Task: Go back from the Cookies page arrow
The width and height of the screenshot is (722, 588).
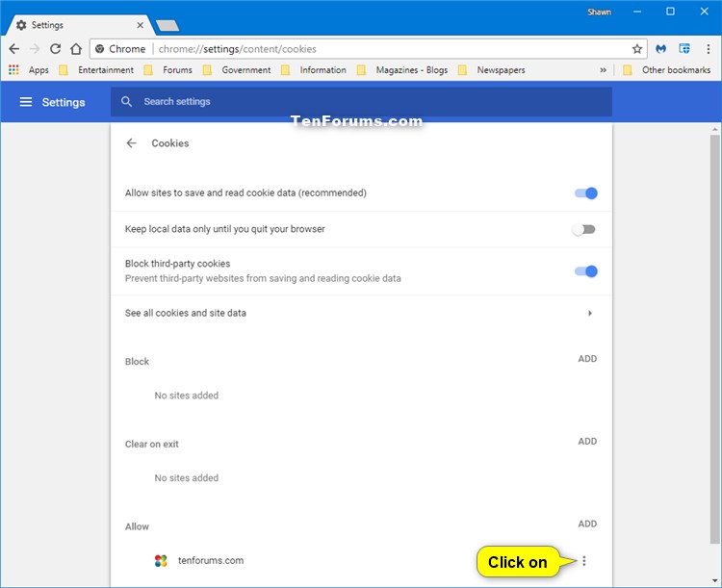Action: [x=132, y=143]
